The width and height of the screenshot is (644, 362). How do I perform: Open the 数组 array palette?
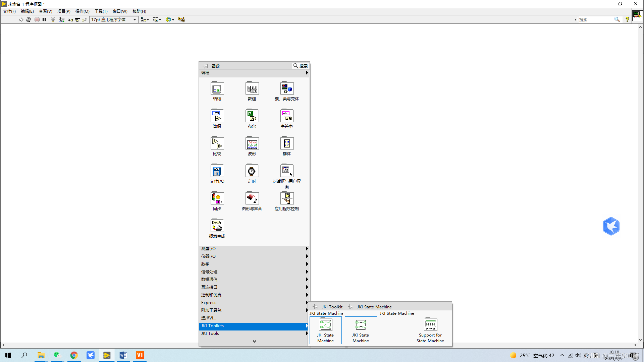click(x=252, y=91)
